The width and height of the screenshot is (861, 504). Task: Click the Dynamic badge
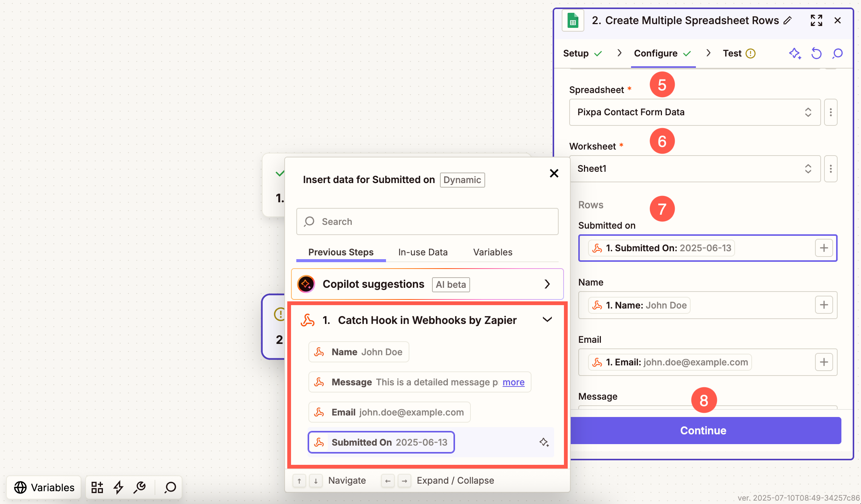click(x=462, y=180)
